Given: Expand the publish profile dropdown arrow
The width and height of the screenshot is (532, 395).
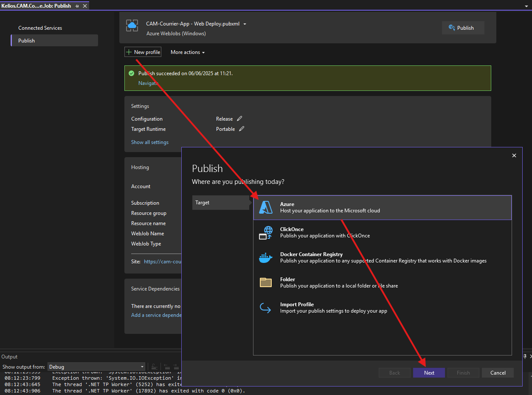Looking at the screenshot, I should coord(245,24).
